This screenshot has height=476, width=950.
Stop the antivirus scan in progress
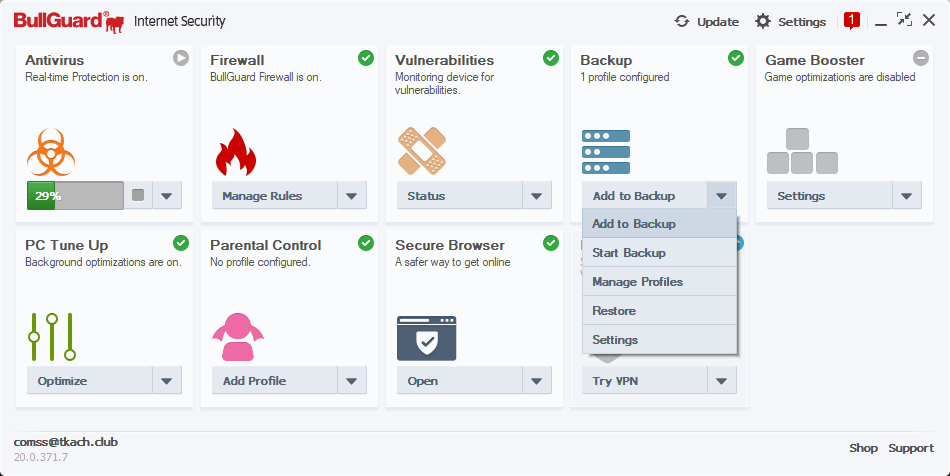[138, 196]
